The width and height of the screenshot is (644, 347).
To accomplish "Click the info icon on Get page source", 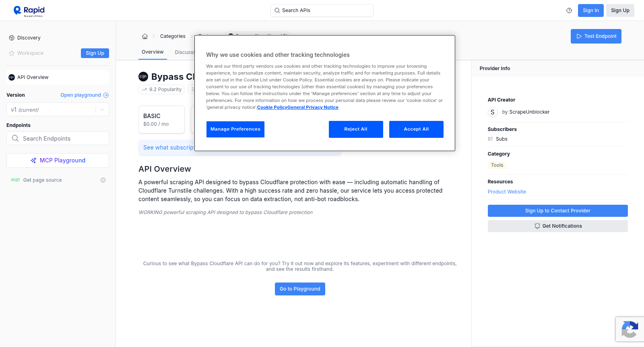I will point(103,180).
